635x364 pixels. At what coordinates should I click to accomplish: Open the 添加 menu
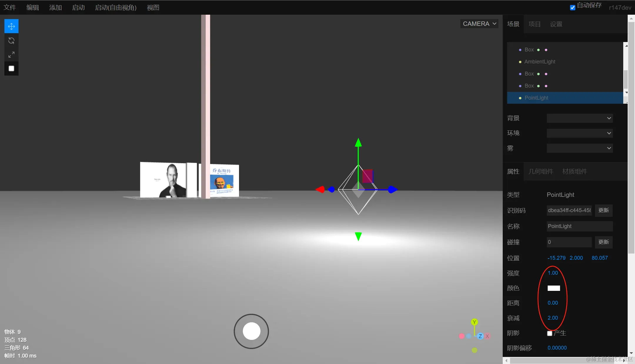point(56,8)
